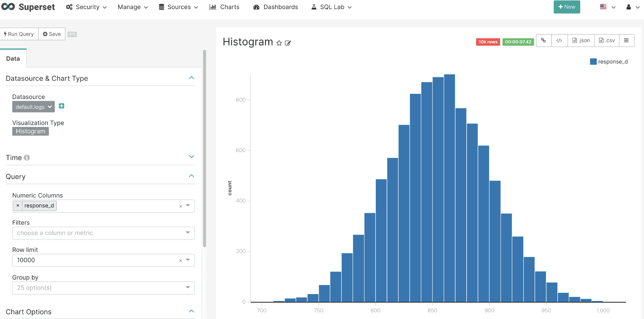Remove response_d from Numeric Columns
The width and height of the screenshot is (644, 319).
tap(18, 206)
